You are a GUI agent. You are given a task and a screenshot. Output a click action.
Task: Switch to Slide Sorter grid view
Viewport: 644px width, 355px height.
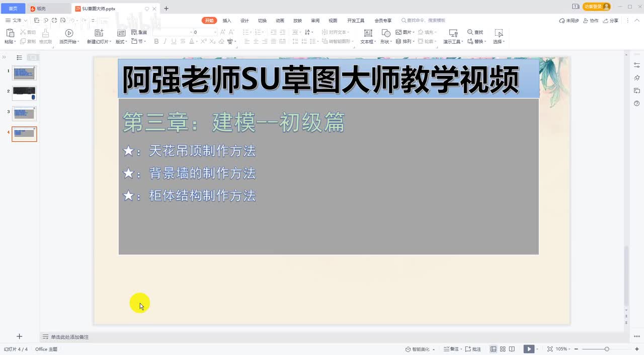(503, 349)
